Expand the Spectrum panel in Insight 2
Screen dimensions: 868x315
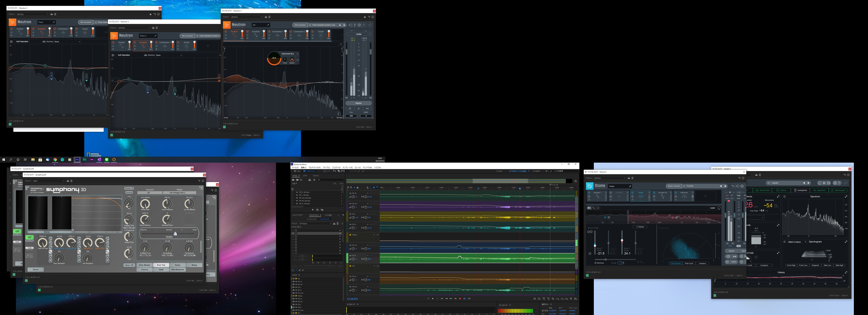[x=846, y=196]
